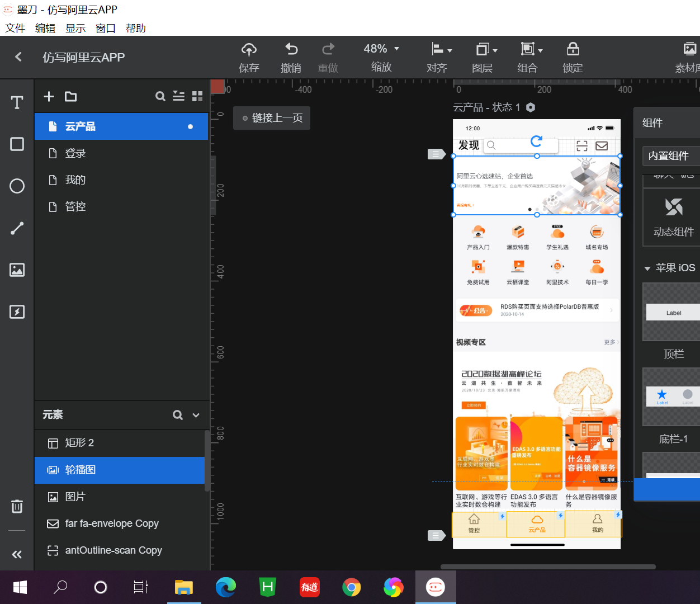
Task: Expand the 元素 panel chevron
Action: [x=196, y=415]
